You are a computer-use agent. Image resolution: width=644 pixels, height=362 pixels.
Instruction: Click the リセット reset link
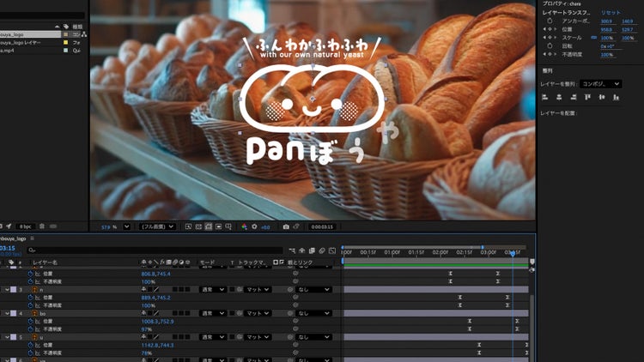point(611,13)
